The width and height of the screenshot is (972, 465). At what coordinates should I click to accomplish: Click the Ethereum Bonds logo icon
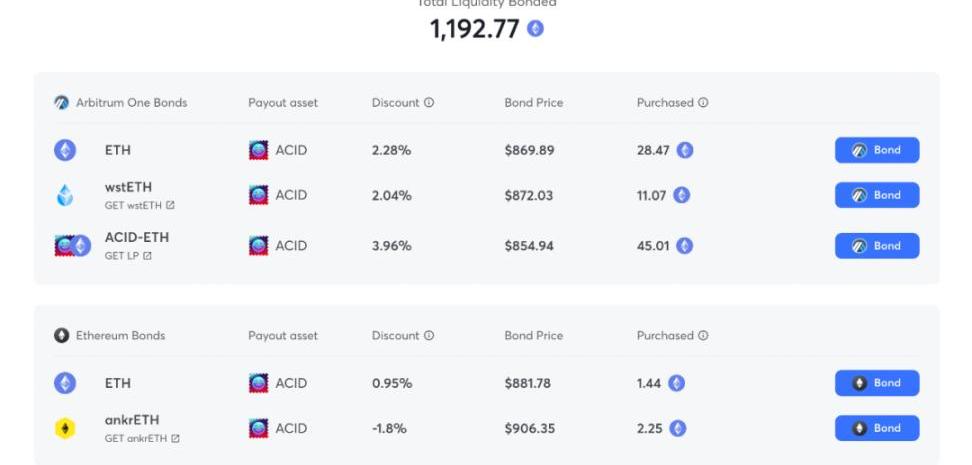62,336
